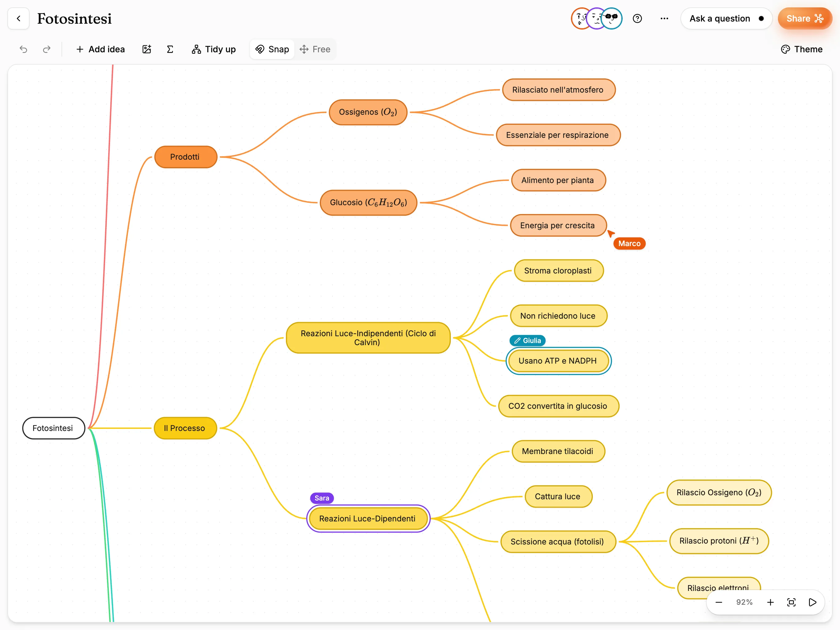Open the help question mark icon

click(x=637, y=18)
